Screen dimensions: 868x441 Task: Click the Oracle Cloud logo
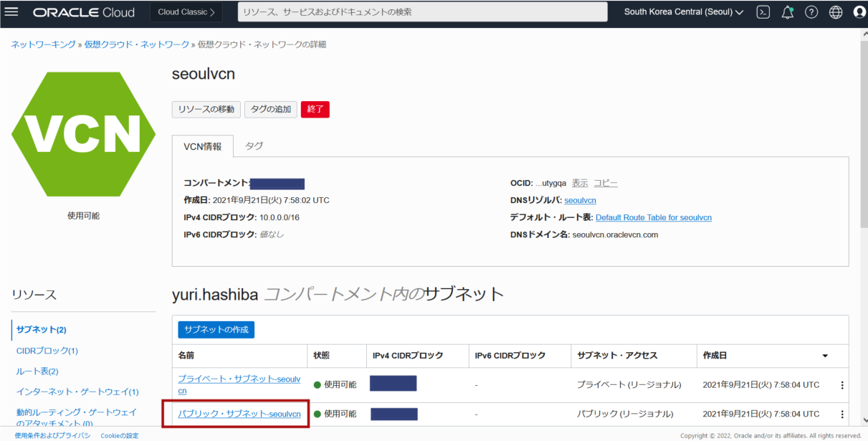click(84, 12)
